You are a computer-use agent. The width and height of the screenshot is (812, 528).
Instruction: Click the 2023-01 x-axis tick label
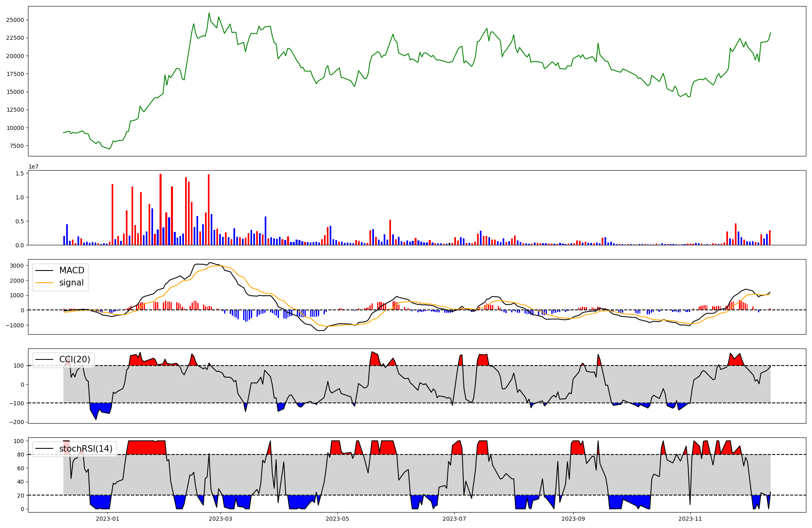(x=108, y=519)
